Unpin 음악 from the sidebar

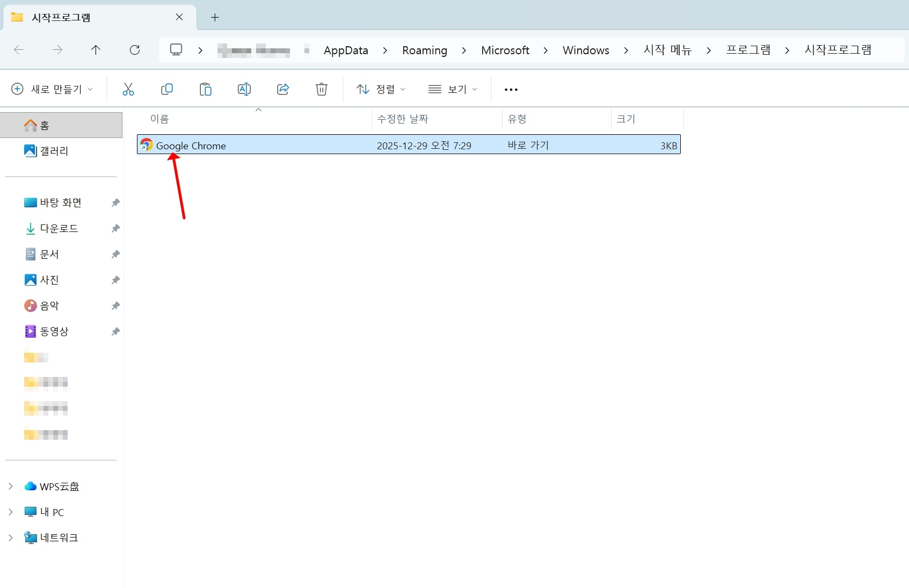coord(115,306)
